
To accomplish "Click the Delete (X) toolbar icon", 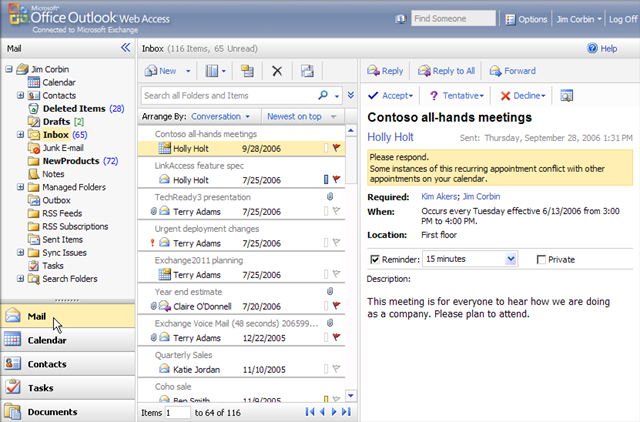I will coord(277,71).
